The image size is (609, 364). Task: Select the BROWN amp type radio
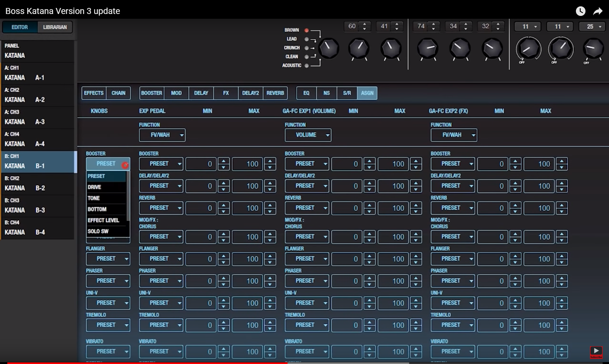[x=307, y=30]
